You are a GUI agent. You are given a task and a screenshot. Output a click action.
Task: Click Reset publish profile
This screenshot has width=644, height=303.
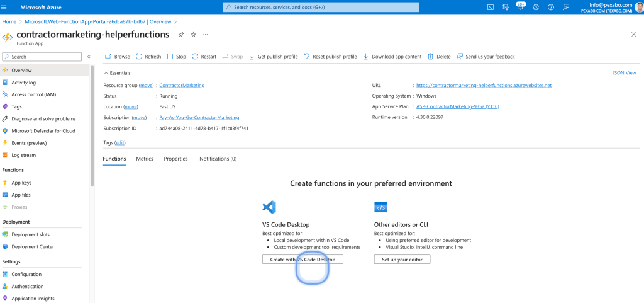(330, 57)
